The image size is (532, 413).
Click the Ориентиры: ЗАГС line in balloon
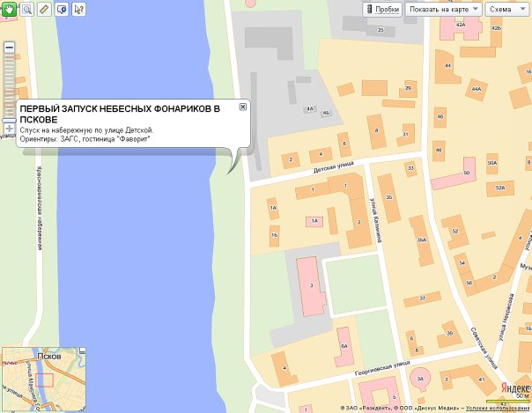point(85,139)
